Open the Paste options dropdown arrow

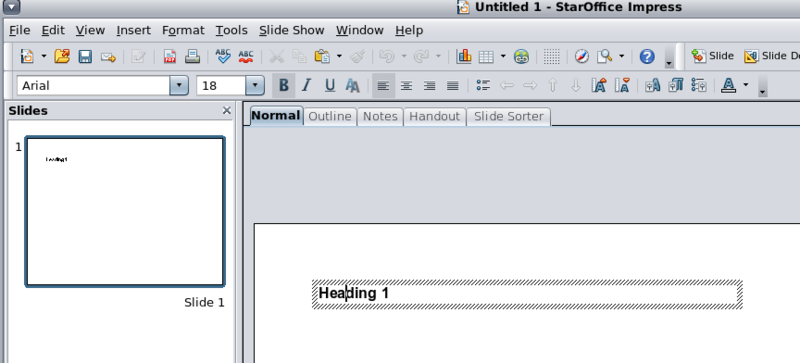tap(339, 56)
